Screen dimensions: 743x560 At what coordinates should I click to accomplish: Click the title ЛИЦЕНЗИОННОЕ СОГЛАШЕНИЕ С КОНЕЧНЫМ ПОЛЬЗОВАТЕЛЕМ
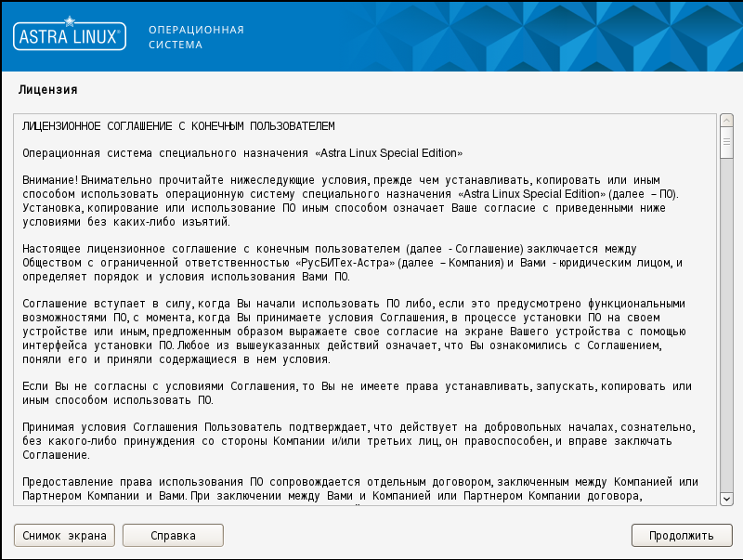(178, 126)
